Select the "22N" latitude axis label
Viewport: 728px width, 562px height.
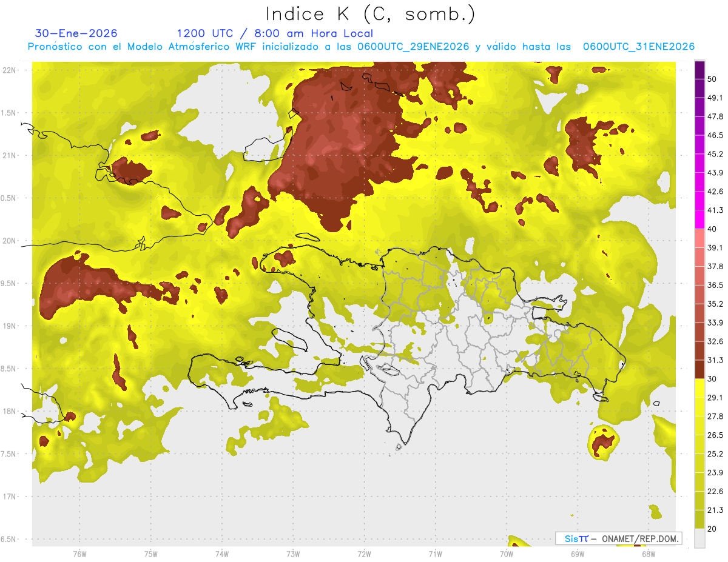click(x=10, y=70)
